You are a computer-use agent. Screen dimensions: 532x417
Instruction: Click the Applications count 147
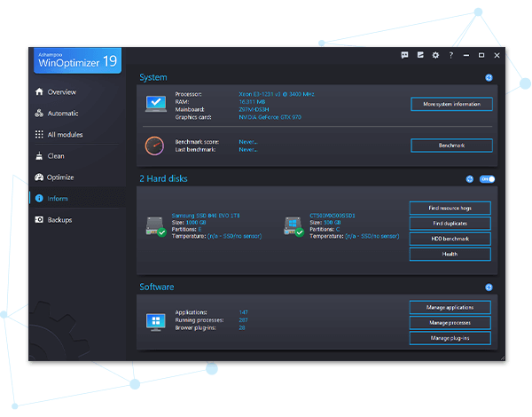click(243, 312)
